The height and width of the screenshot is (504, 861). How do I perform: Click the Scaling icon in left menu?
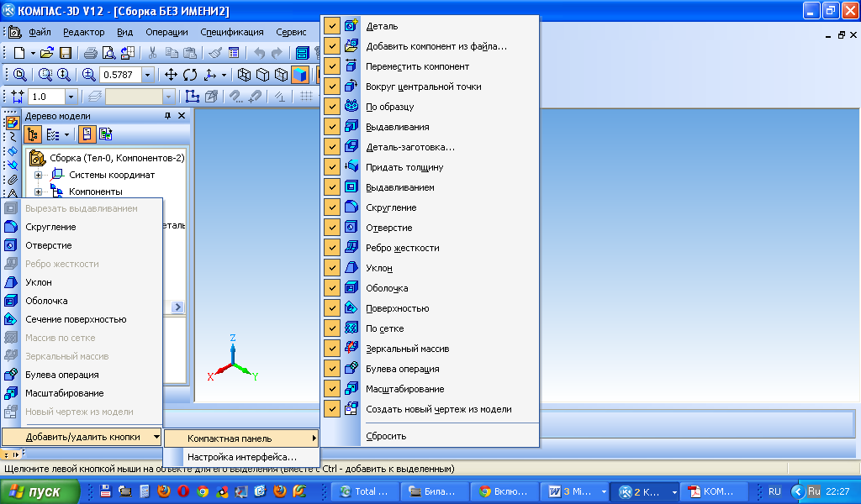10,393
